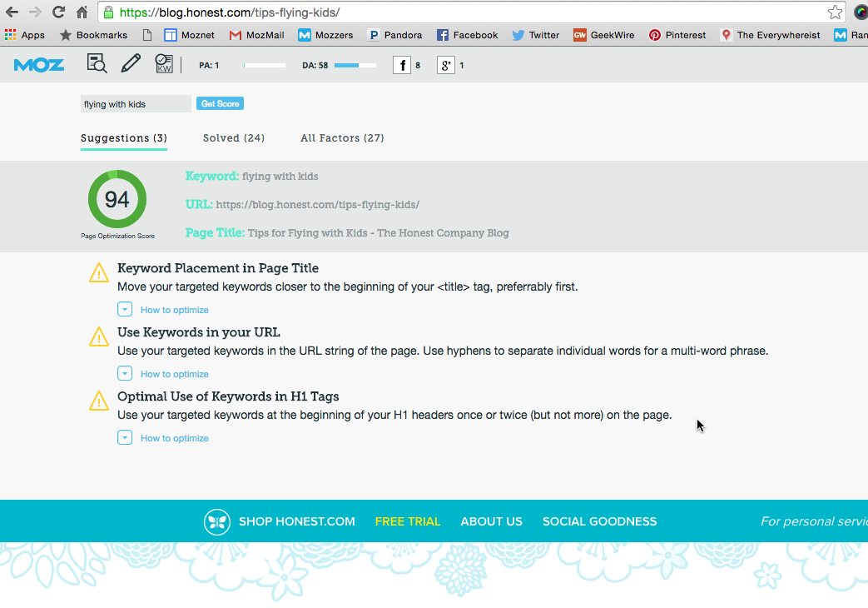The width and height of the screenshot is (868, 608).
Task: Switch to the Solved (24) tab
Action: click(234, 138)
